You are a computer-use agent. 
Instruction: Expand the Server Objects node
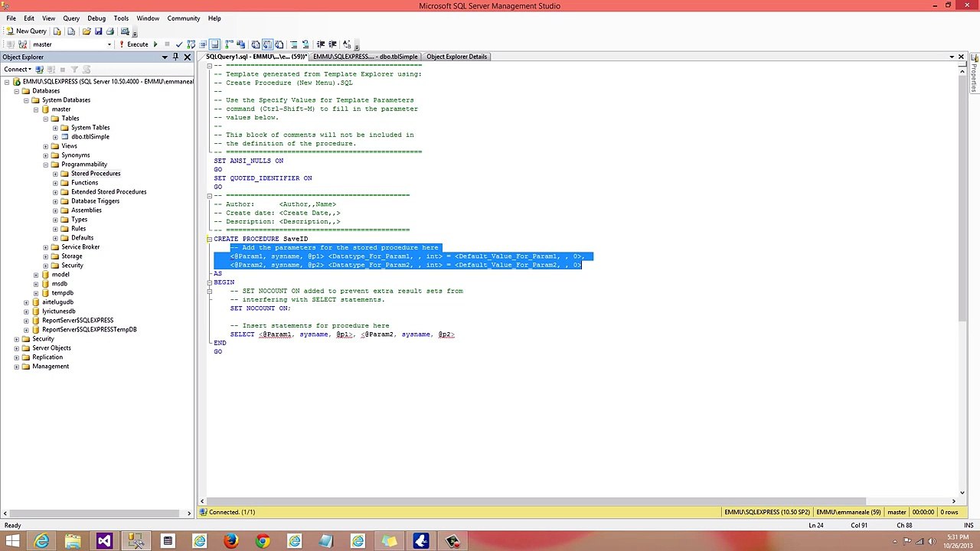point(16,348)
